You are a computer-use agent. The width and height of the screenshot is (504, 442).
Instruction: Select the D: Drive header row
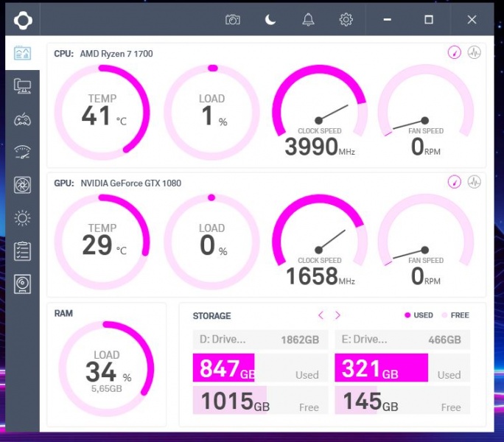[260, 340]
